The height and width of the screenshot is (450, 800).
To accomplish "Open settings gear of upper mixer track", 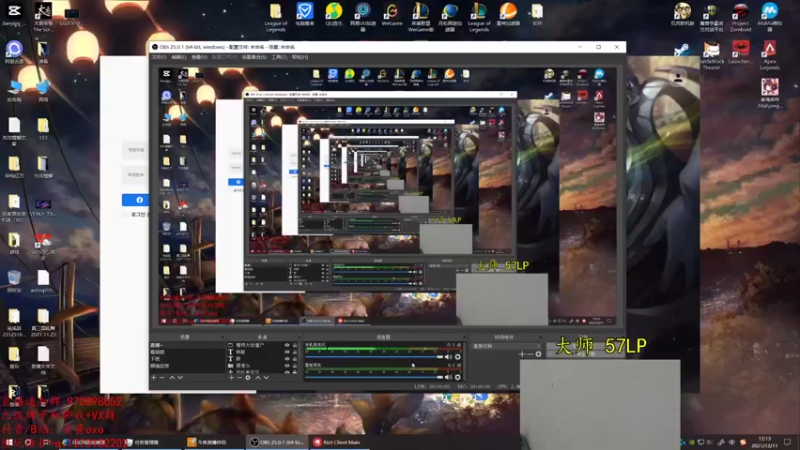I will [458, 357].
